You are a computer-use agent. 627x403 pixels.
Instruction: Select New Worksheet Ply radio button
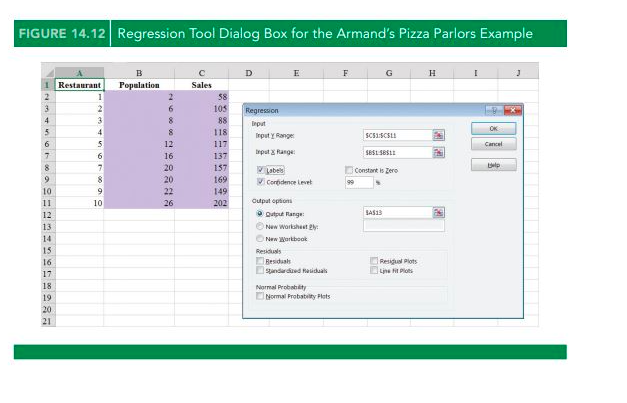click(260, 226)
